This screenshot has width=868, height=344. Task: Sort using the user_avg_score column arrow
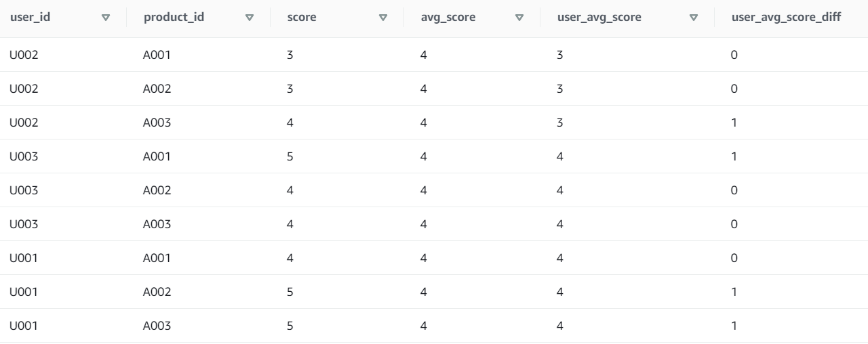693,18
